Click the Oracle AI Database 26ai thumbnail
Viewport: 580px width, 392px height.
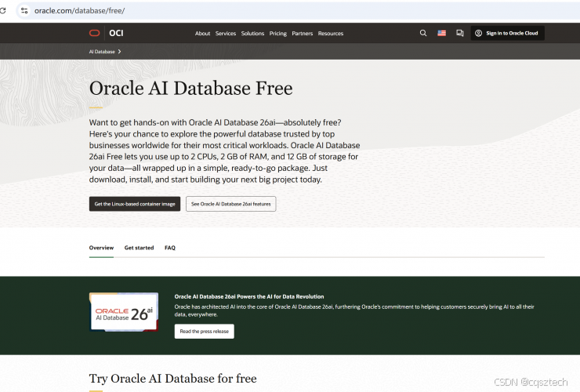pos(124,312)
